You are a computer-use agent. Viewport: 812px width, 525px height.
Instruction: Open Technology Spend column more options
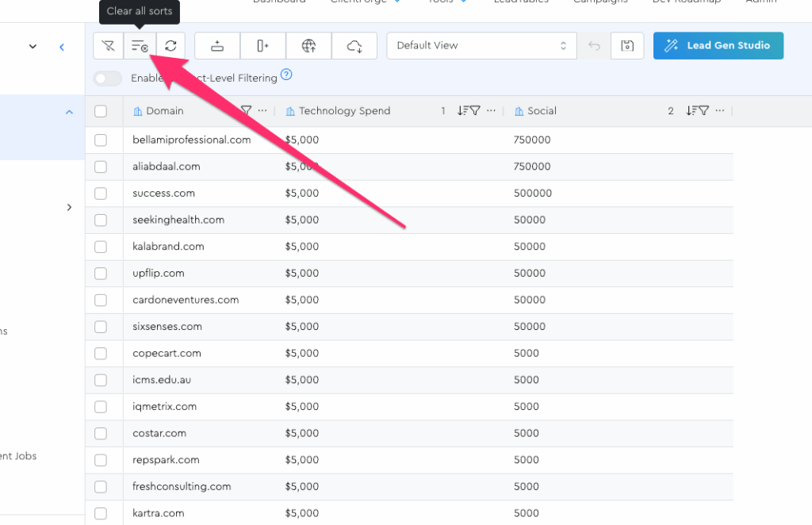pyautogui.click(x=492, y=111)
